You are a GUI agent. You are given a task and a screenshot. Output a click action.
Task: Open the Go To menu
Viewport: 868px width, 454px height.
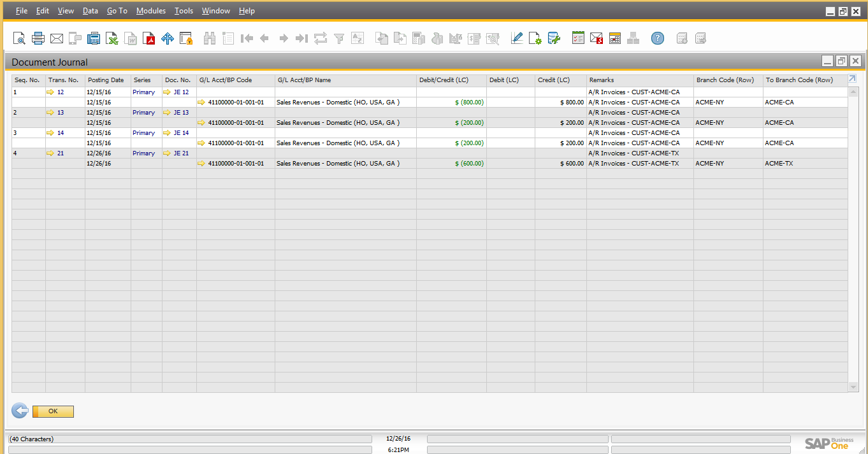pos(117,11)
